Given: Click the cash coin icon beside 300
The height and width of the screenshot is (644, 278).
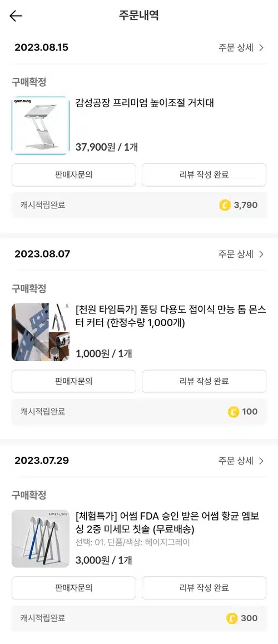Looking at the screenshot, I should point(232,618).
